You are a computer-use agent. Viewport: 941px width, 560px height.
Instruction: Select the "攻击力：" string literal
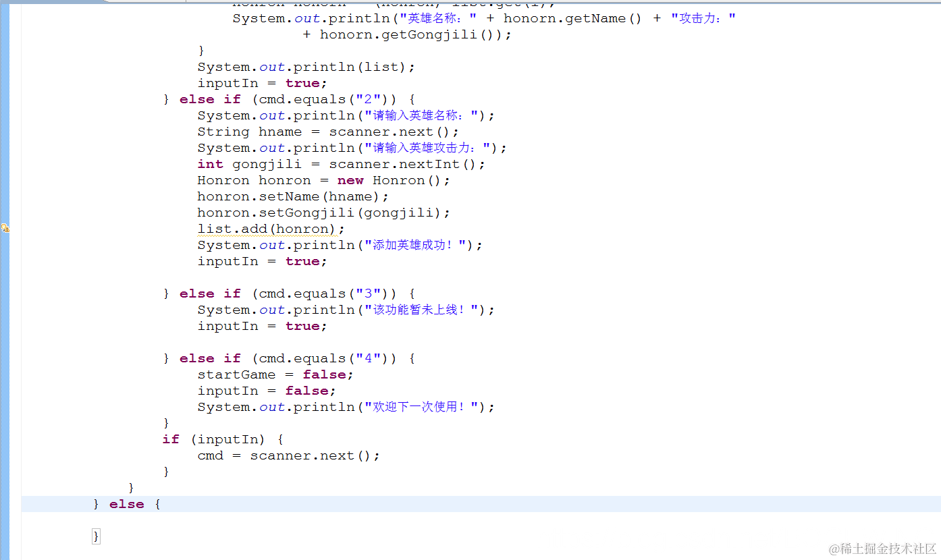tap(703, 18)
